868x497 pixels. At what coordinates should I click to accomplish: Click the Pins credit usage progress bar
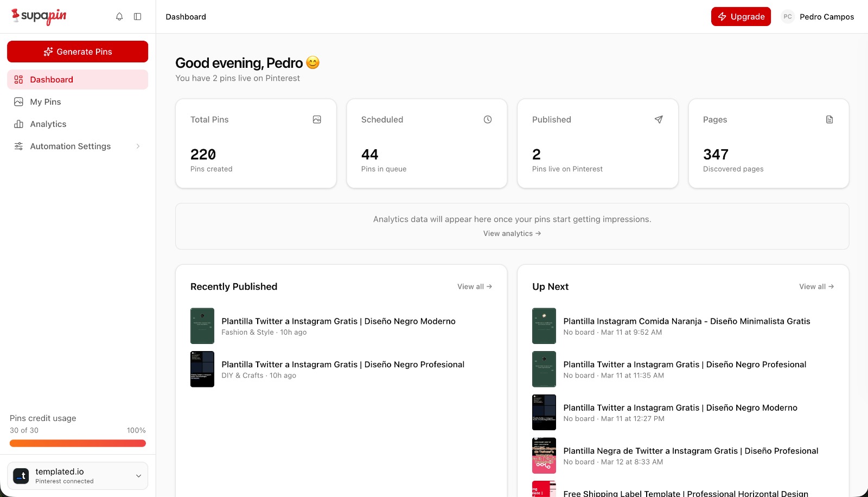coord(78,443)
